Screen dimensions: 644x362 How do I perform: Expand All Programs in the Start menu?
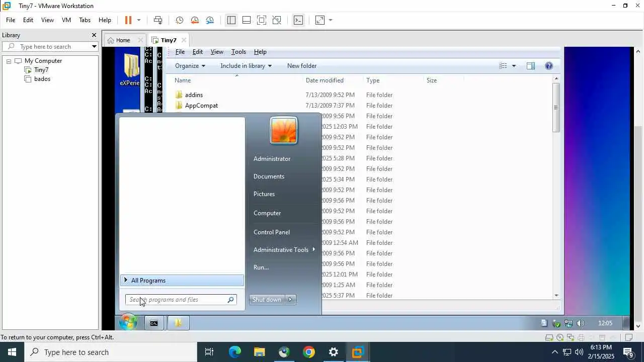(x=182, y=281)
